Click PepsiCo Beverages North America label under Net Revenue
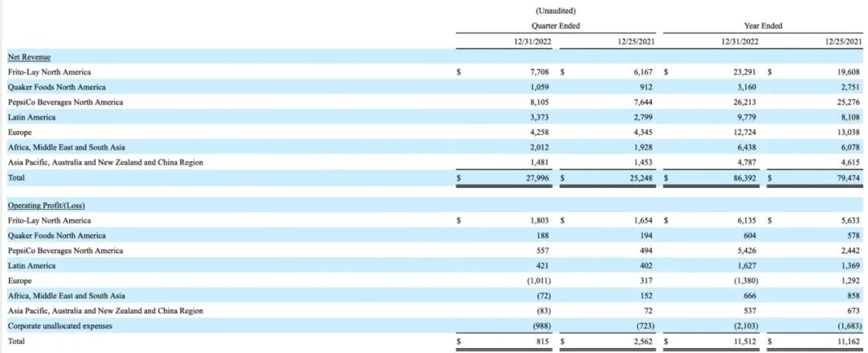 65,102
